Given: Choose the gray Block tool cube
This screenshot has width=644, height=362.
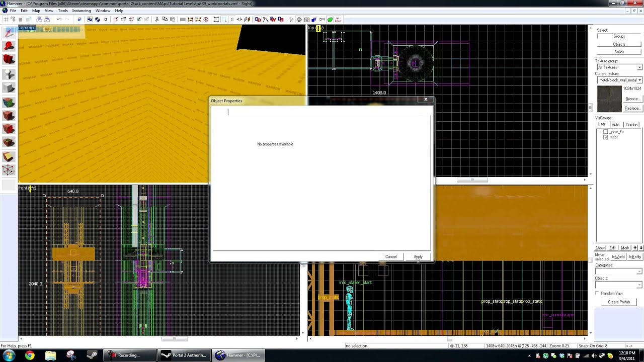Looking at the screenshot, I should 9,88.
